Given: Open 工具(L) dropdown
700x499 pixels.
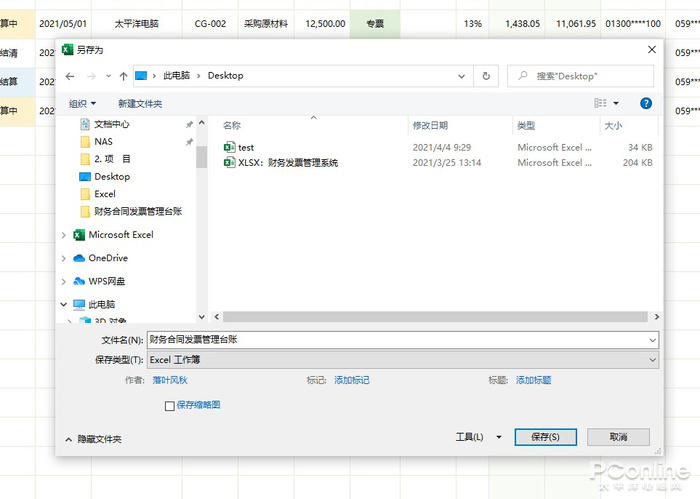Looking at the screenshot, I should click(x=478, y=437).
